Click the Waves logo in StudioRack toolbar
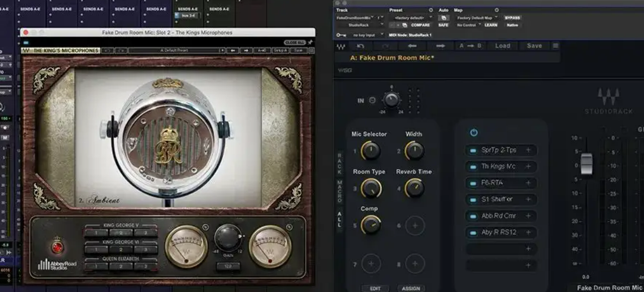Image resolution: width=644 pixels, height=292 pixels. pyautogui.click(x=341, y=46)
